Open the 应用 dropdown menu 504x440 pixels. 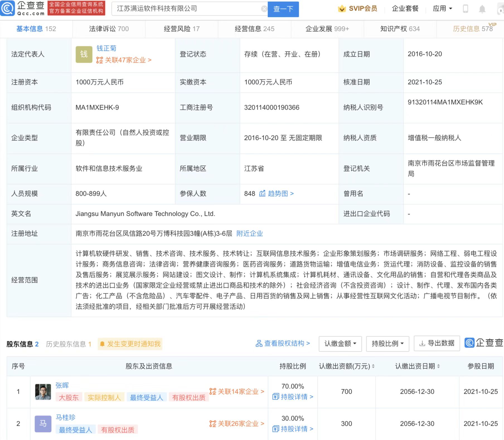pos(442,9)
